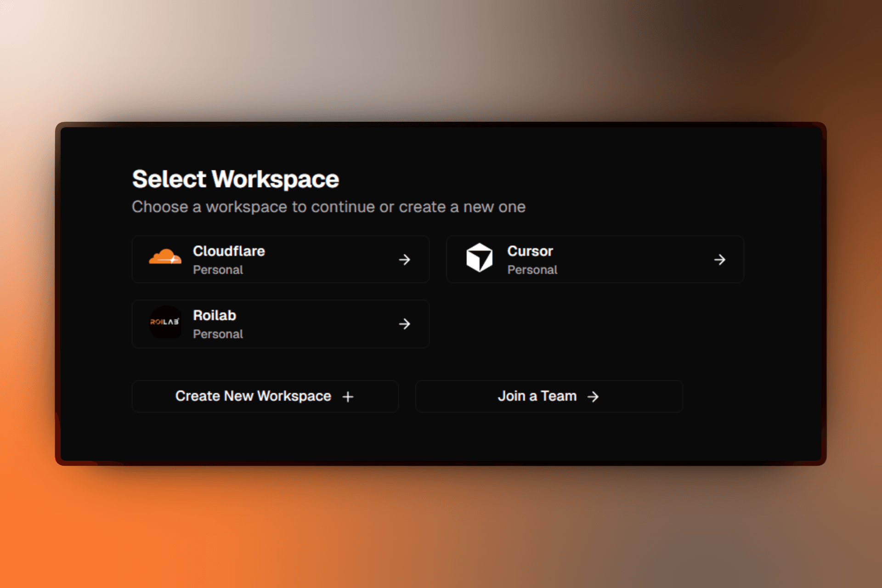The height and width of the screenshot is (588, 882).
Task: Click the Join a Team button
Action: coord(549,396)
